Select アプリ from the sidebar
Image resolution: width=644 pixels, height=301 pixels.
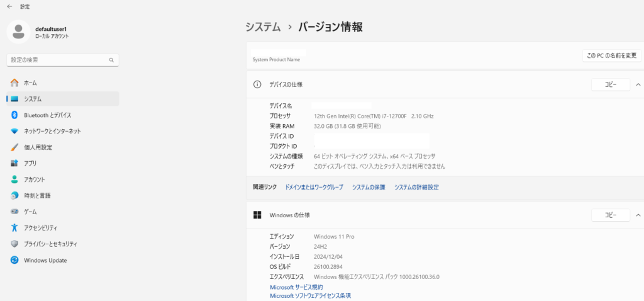click(30, 163)
